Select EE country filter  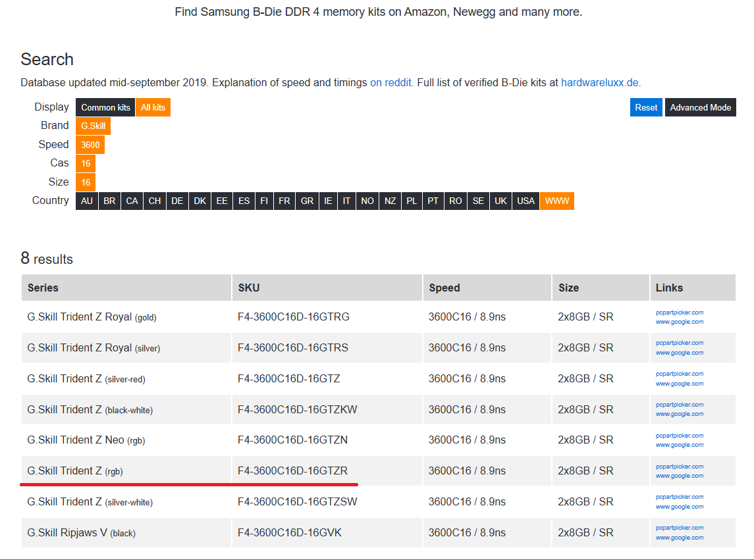[222, 201]
